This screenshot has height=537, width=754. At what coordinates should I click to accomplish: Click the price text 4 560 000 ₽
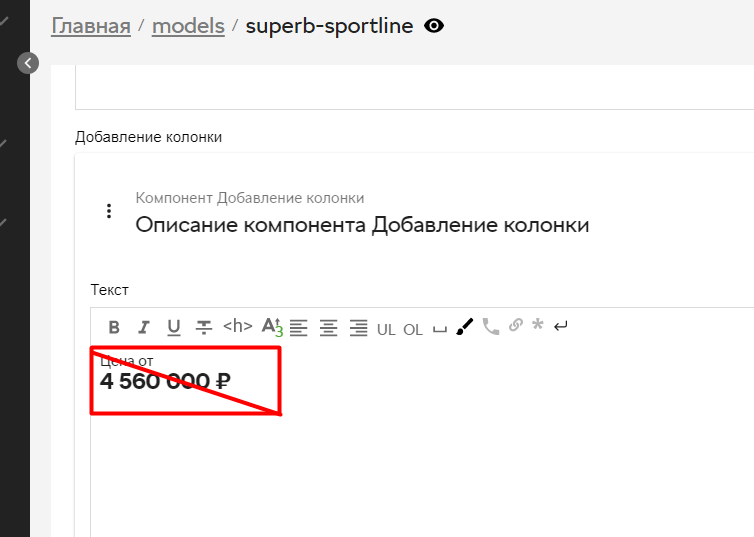tap(165, 381)
